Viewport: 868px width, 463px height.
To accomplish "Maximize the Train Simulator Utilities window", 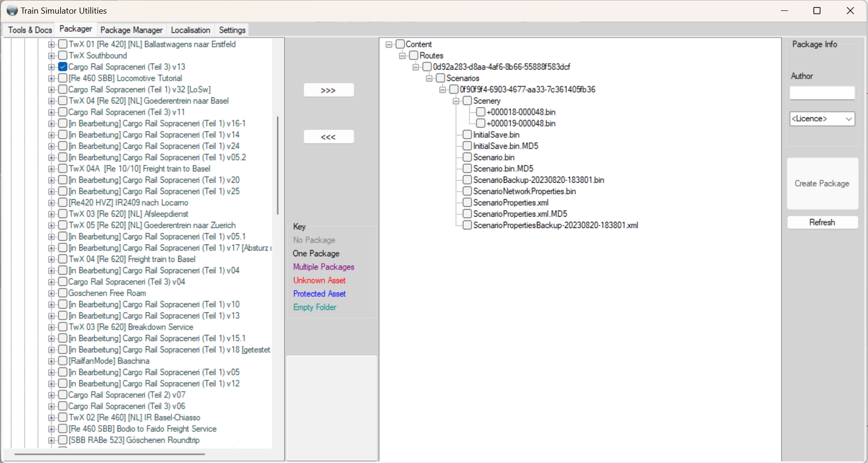I will click(x=817, y=11).
